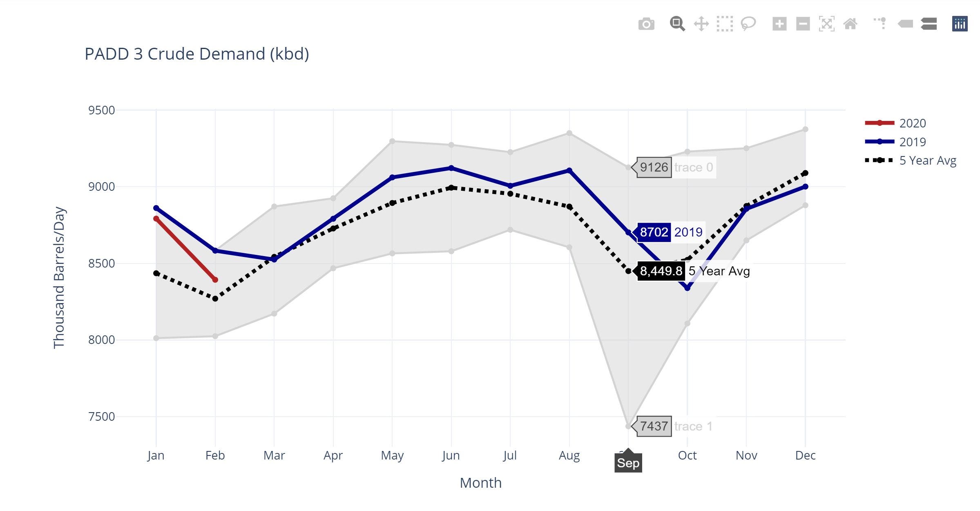Click the 8702 hover label for 2019
The width and height of the screenshot is (980, 511).
[654, 232]
